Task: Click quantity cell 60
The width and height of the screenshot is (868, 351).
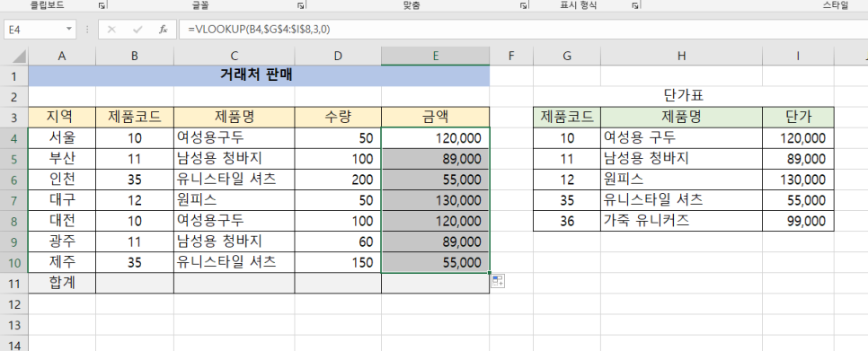Action: (338, 241)
